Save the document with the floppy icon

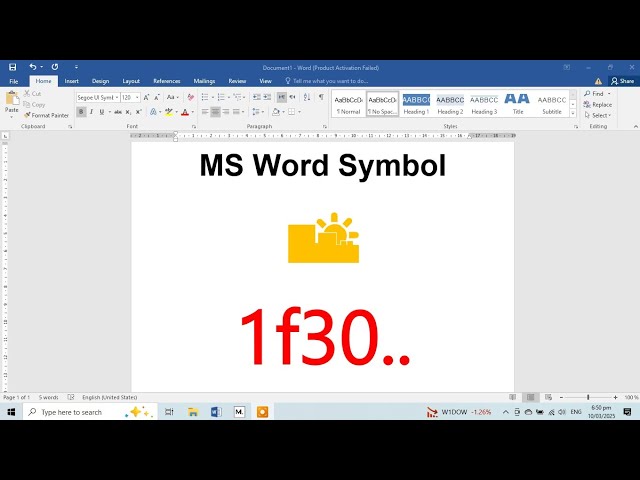click(x=13, y=67)
